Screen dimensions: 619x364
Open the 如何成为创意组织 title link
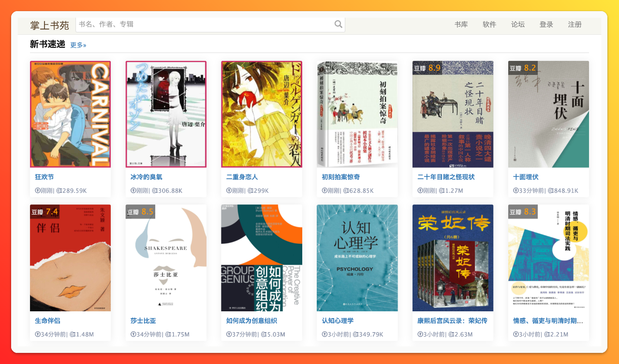coord(251,321)
